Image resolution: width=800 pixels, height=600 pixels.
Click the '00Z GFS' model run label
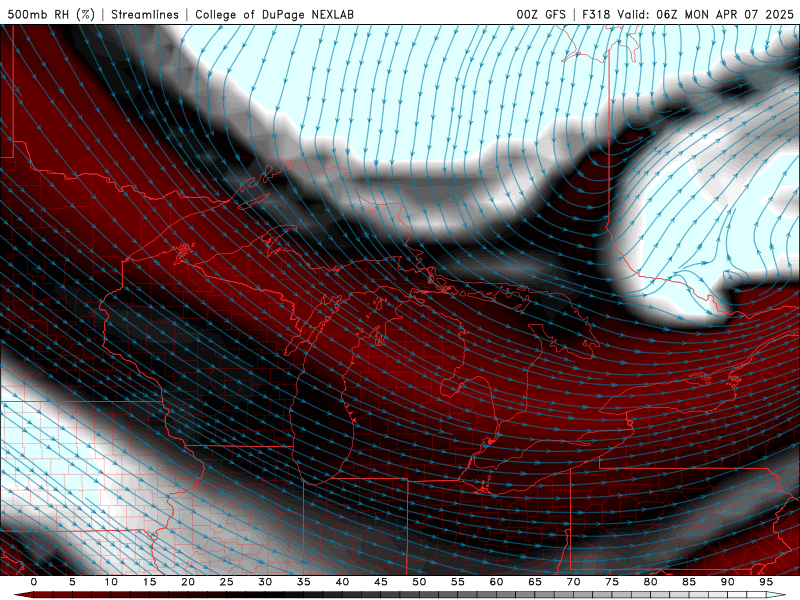(541, 14)
